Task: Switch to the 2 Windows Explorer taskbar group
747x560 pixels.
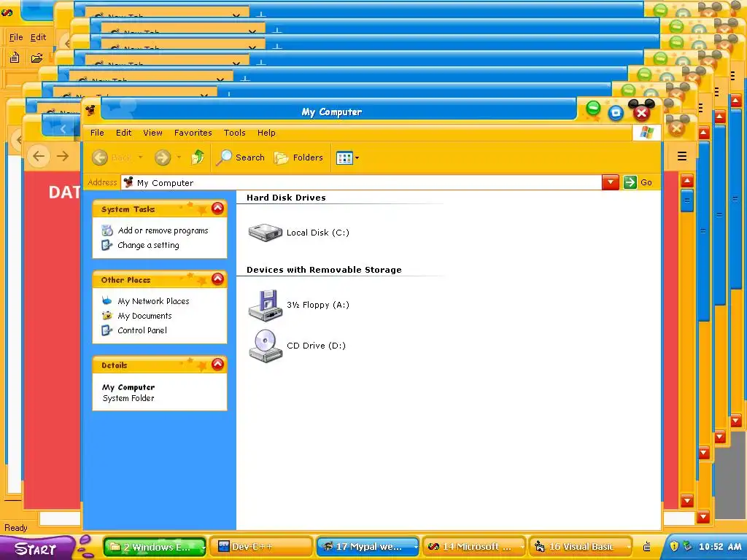Action: pyautogui.click(x=155, y=547)
